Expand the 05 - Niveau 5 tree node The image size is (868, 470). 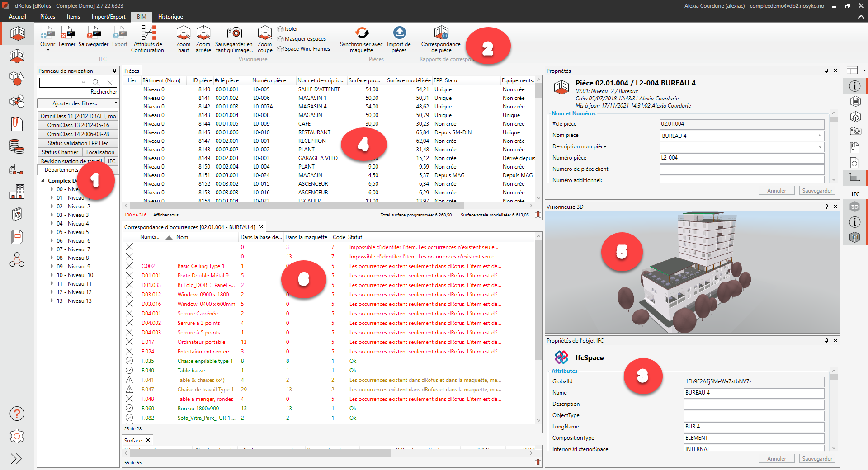(x=52, y=232)
